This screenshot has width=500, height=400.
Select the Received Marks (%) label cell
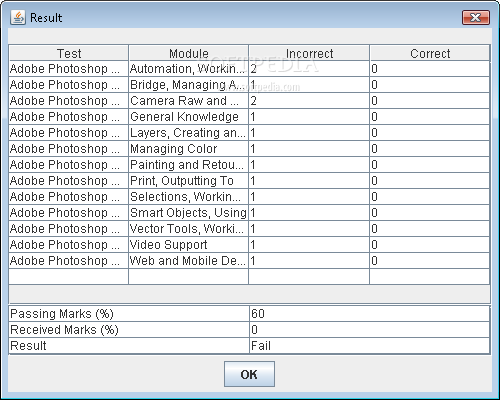pos(129,330)
